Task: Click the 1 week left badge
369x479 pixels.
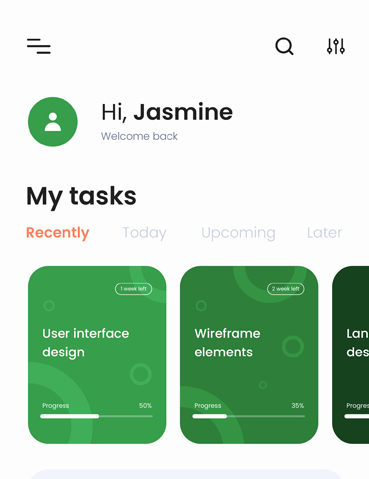Action: [x=133, y=289]
